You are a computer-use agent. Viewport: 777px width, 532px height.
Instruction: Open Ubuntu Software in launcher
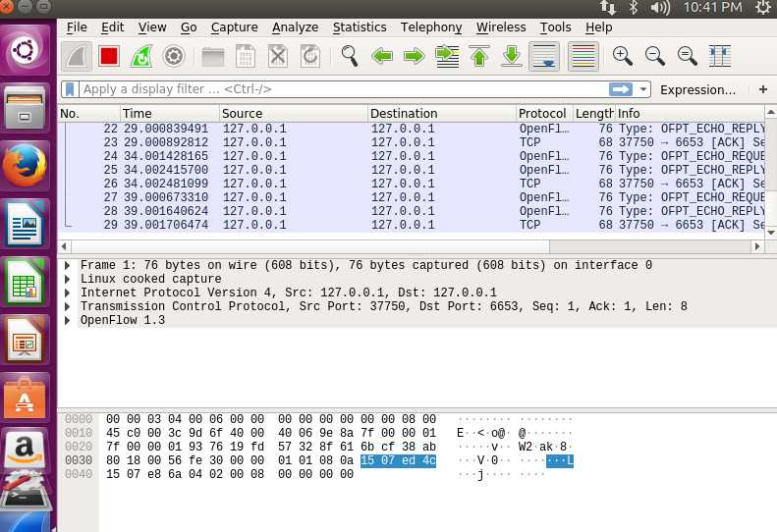(25, 399)
